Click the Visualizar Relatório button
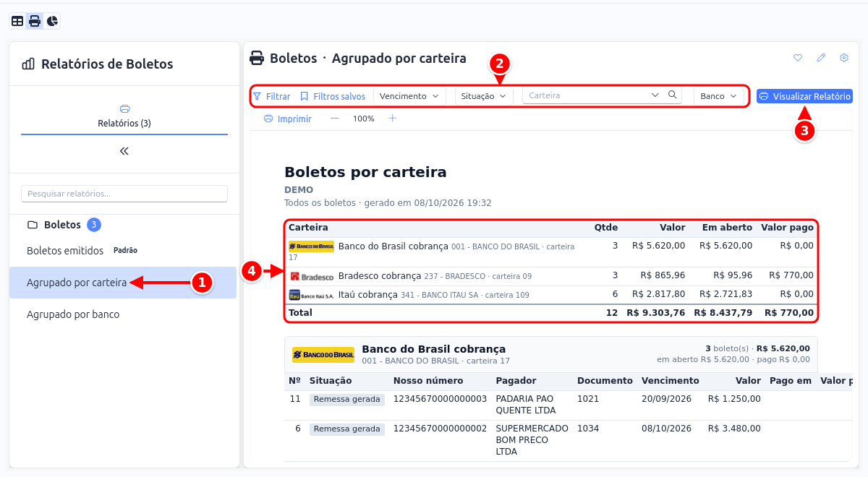This screenshot has height=477, width=868. tap(804, 96)
